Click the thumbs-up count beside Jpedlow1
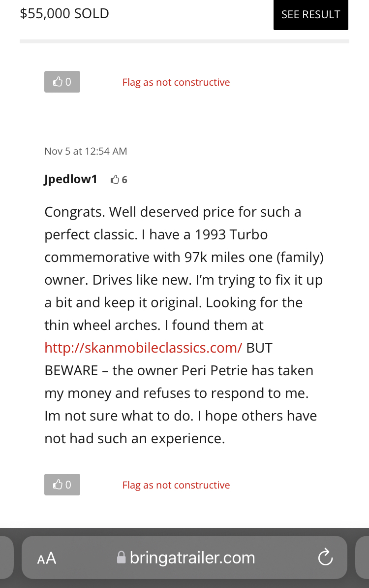Screen dimensions: 369x588 click(x=119, y=180)
